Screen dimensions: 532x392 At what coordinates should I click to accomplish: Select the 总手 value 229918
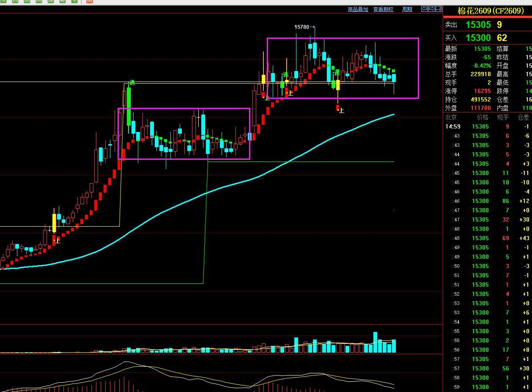pos(481,74)
